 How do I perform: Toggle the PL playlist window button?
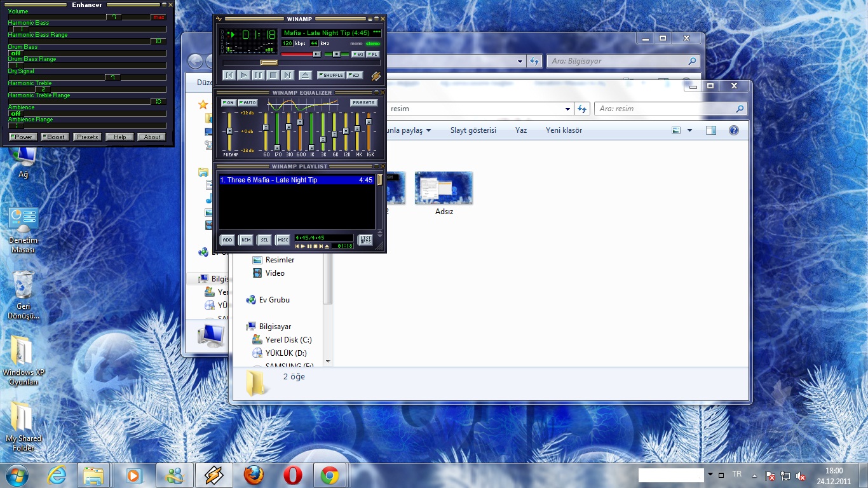373,55
